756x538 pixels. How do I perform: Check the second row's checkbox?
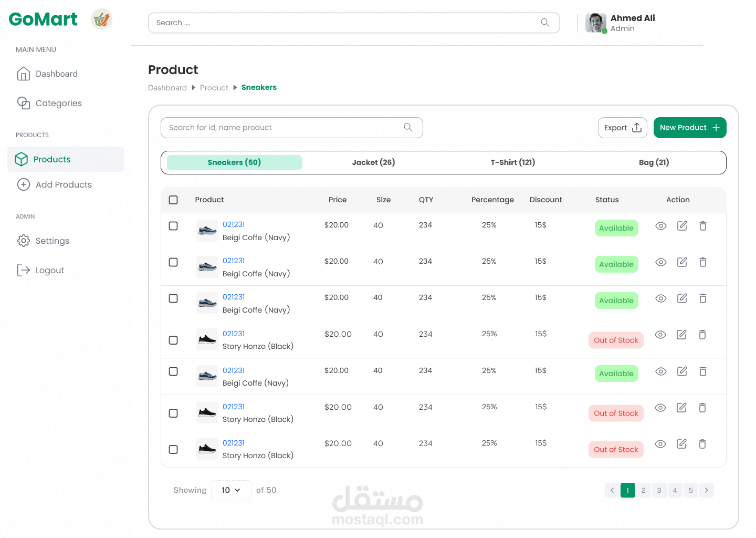pos(173,262)
